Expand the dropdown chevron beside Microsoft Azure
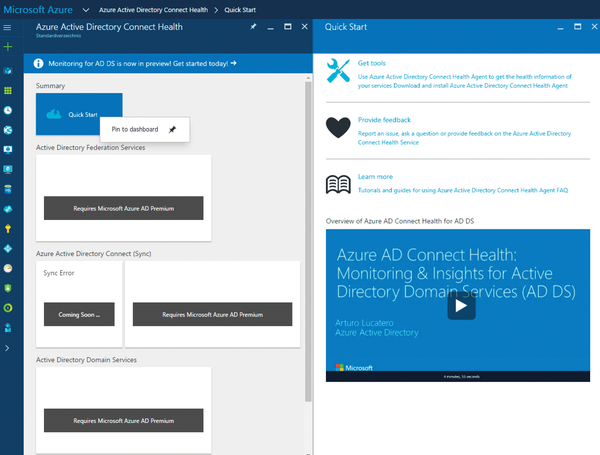This screenshot has height=455, width=600. coord(86,10)
